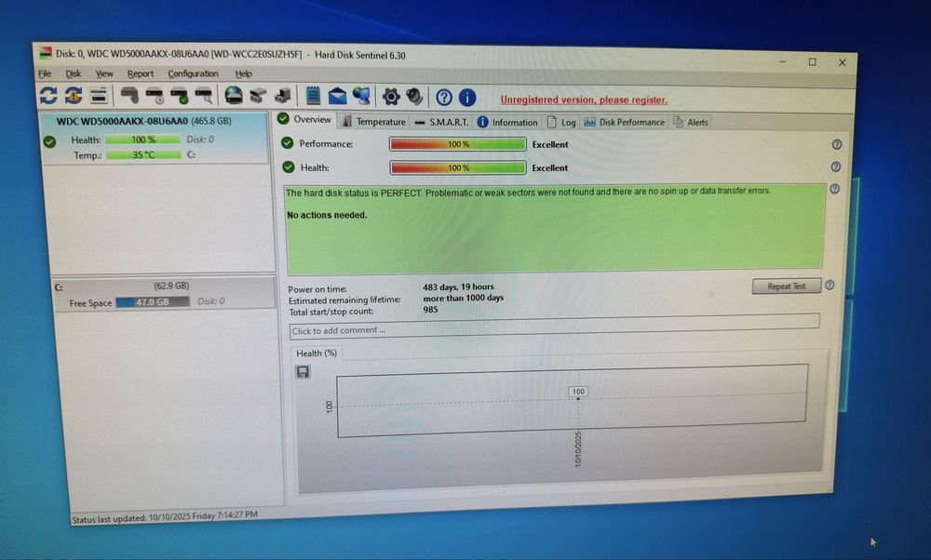Image resolution: width=931 pixels, height=560 pixels.
Task: Click the drive beside computer tower icon
Action: [x=283, y=96]
